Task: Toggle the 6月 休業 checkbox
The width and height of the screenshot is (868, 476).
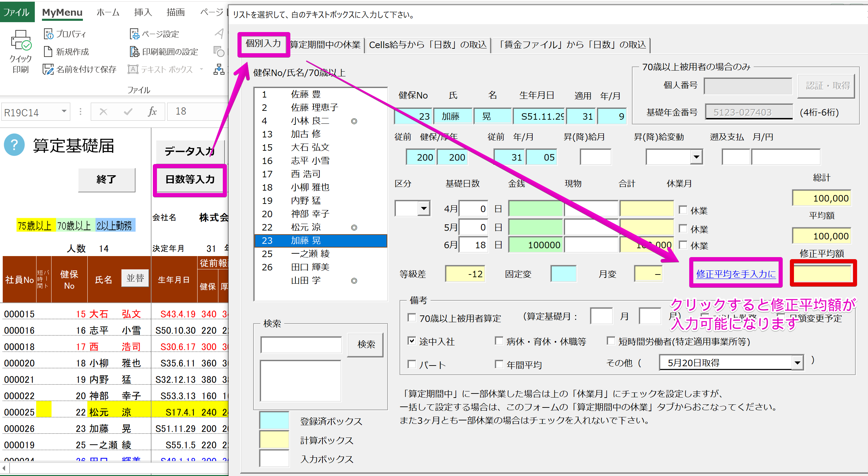Action: [683, 244]
